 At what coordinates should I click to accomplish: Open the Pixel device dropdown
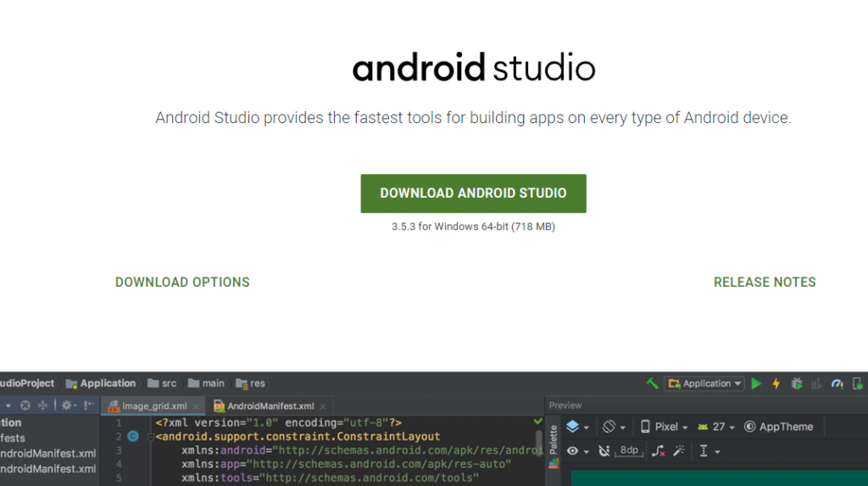[x=665, y=427]
